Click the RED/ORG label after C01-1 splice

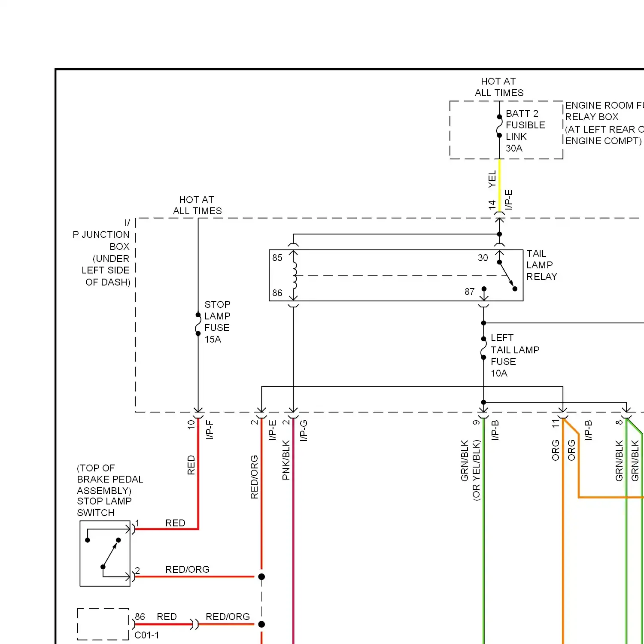point(228,617)
